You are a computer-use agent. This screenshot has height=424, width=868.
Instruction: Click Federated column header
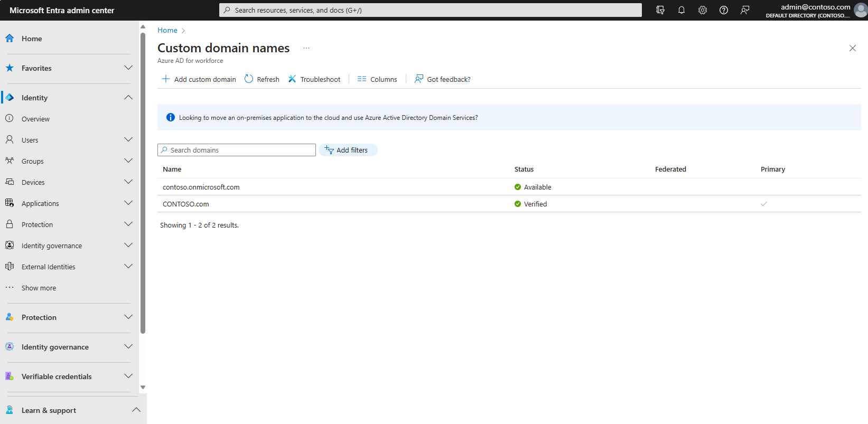pyautogui.click(x=670, y=169)
